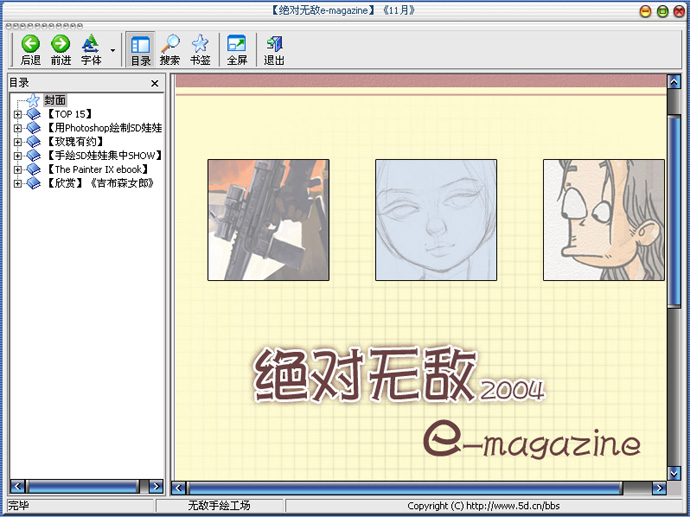Click the content pane scroll-up arrow
The image size is (690, 517).
click(x=674, y=82)
